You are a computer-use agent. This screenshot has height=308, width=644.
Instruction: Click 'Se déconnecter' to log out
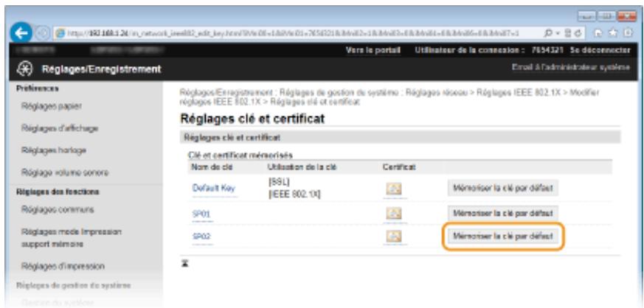tap(600, 50)
